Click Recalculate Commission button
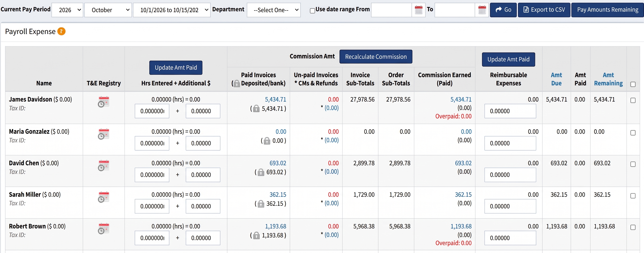Screen dimensions: 644x253 click(376, 57)
